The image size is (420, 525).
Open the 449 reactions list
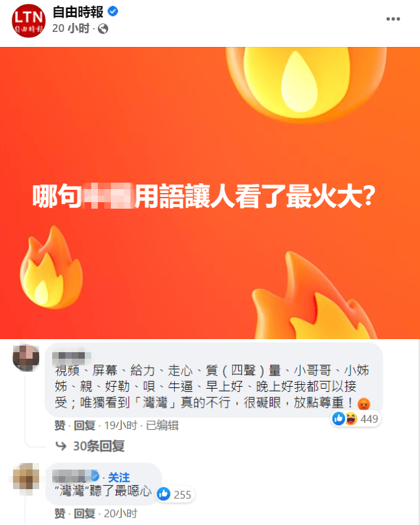point(355,419)
